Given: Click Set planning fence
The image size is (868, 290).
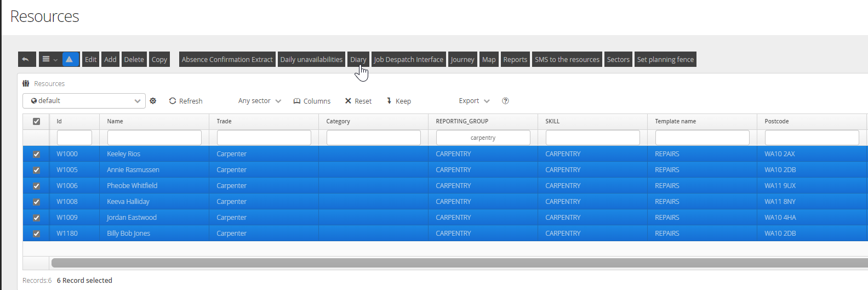Looking at the screenshot, I should (x=666, y=59).
